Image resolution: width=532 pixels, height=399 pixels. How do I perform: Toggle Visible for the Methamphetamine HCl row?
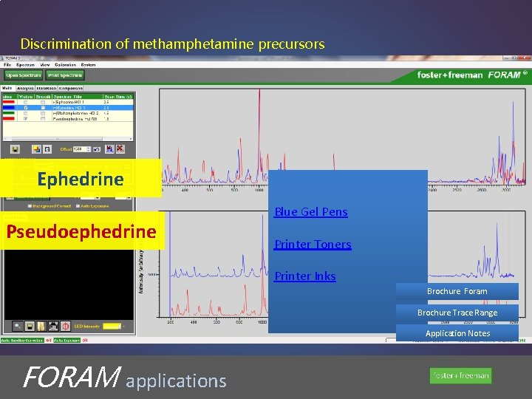coord(25,113)
